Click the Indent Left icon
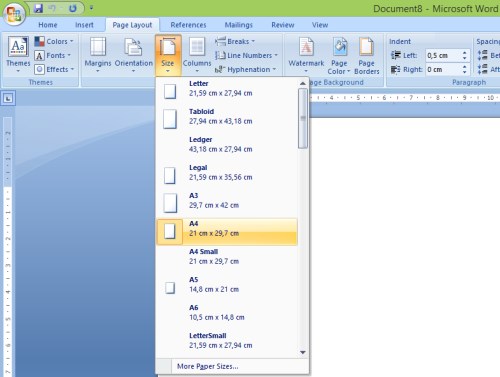The height and width of the screenshot is (377, 500). coord(396,55)
